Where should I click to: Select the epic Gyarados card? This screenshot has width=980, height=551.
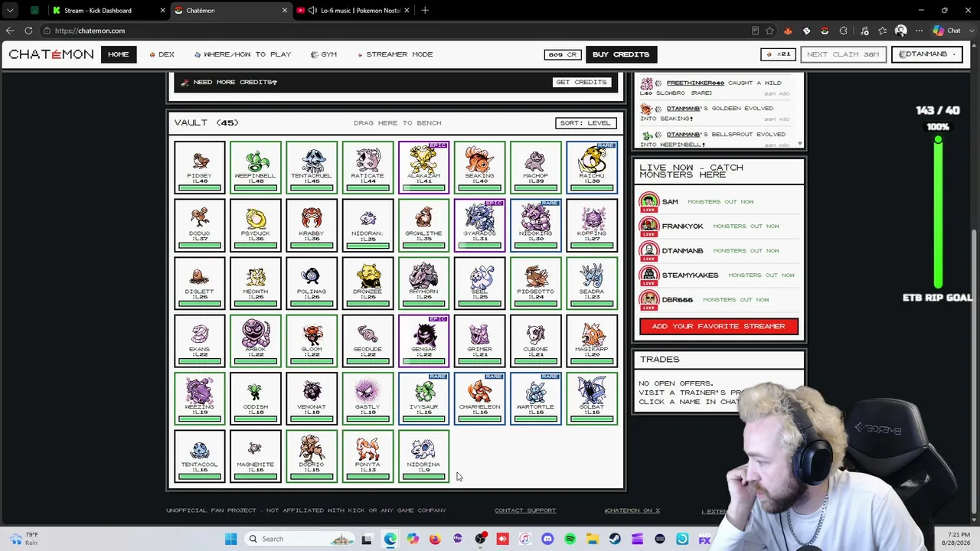click(479, 225)
